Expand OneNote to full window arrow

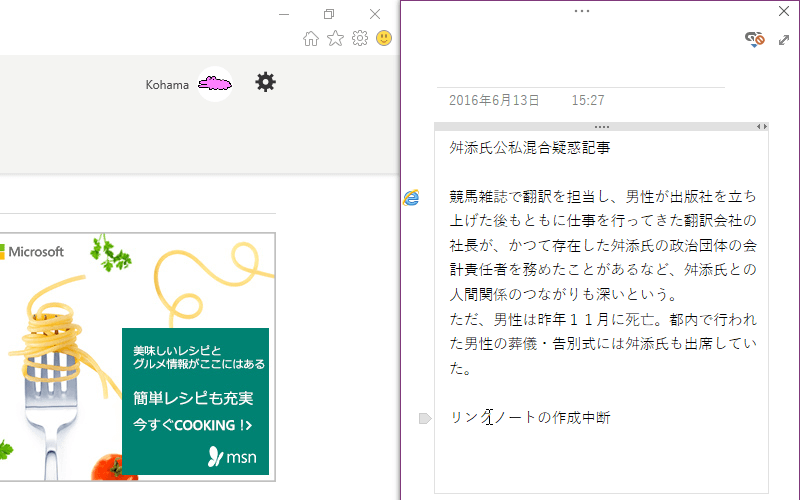(x=784, y=40)
